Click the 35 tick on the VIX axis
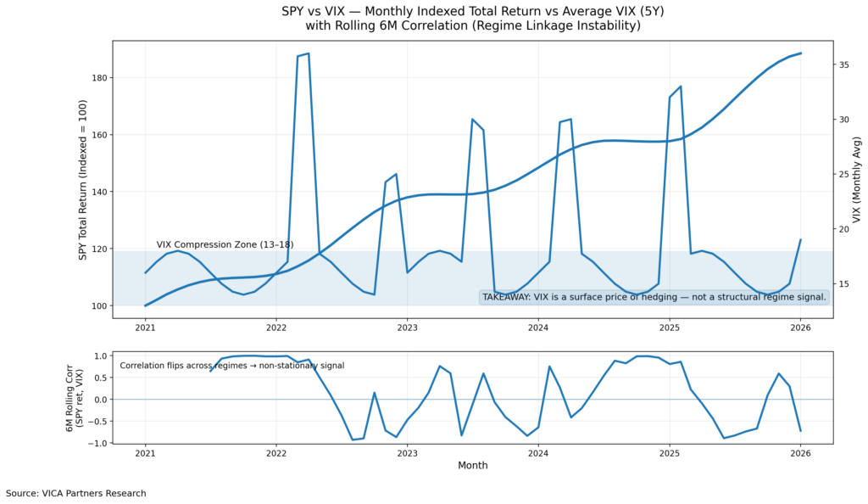The image size is (868, 504). point(845,64)
